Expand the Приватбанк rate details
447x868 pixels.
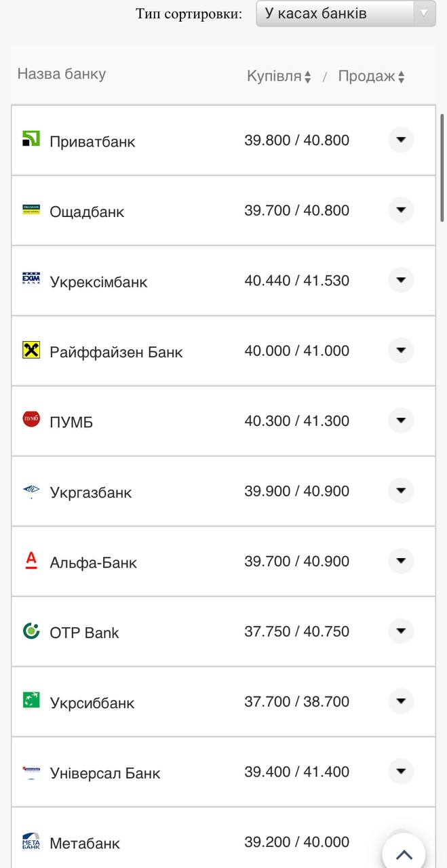401,140
